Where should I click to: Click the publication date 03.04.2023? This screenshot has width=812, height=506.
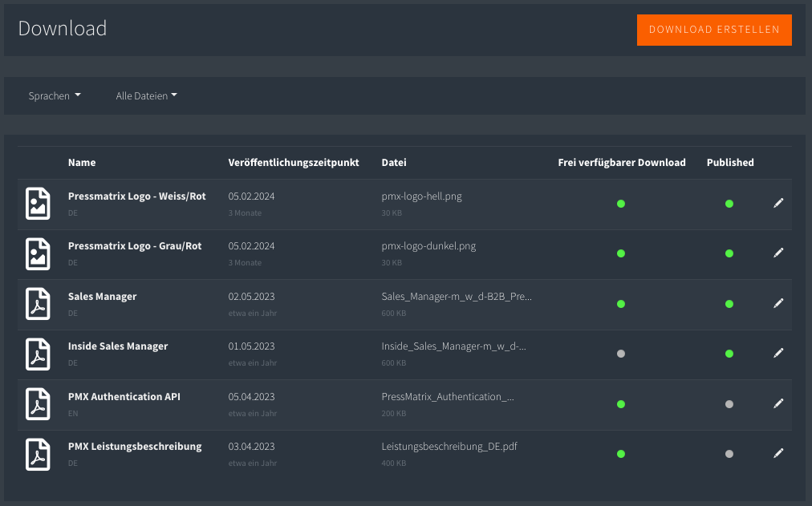[251, 447]
